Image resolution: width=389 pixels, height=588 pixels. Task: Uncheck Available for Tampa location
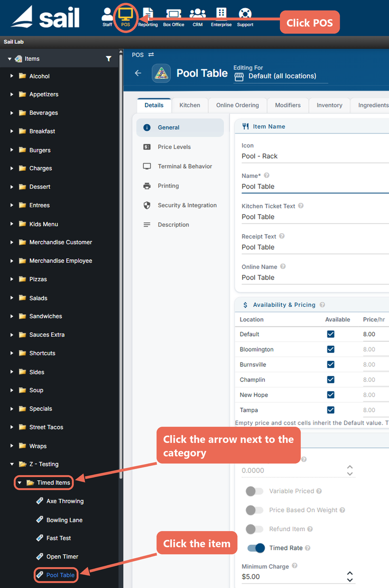coord(331,410)
